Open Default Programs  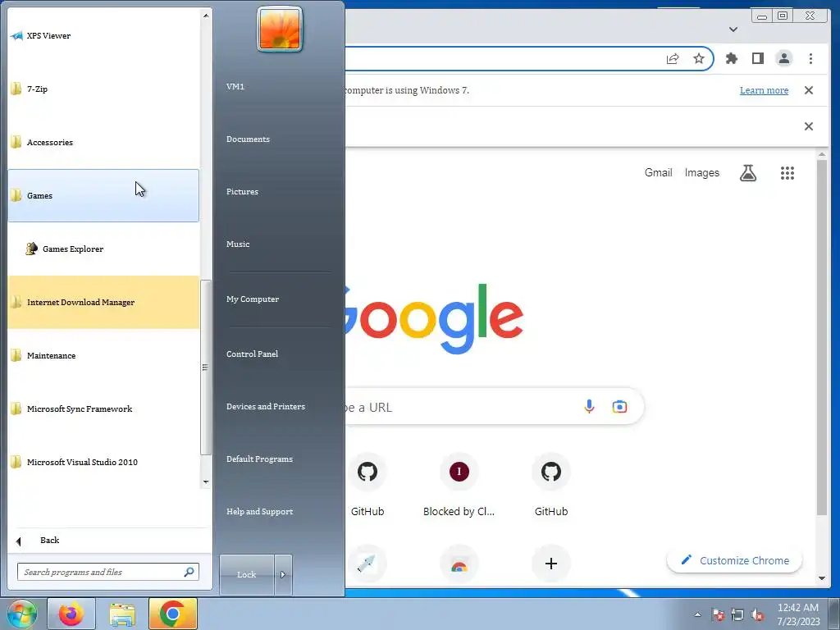pos(260,459)
